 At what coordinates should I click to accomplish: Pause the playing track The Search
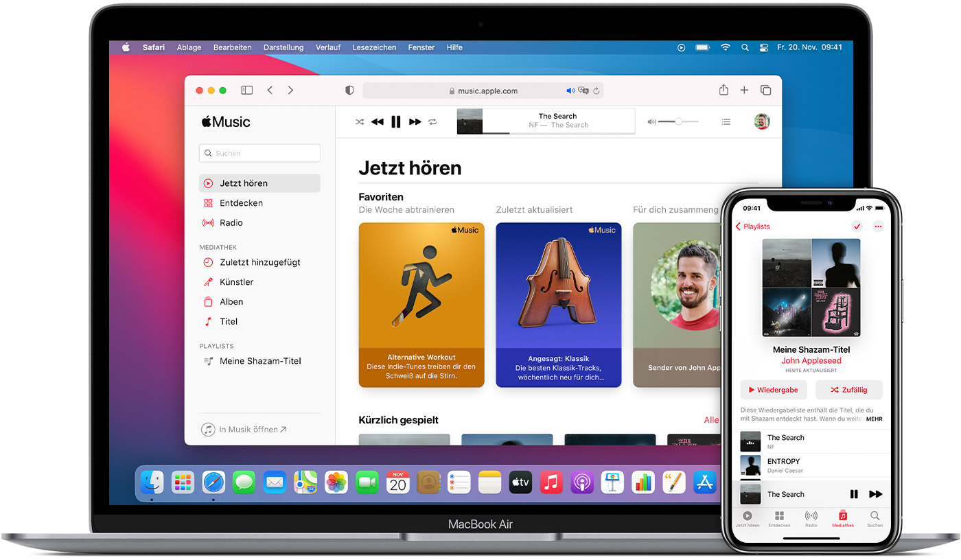(396, 122)
